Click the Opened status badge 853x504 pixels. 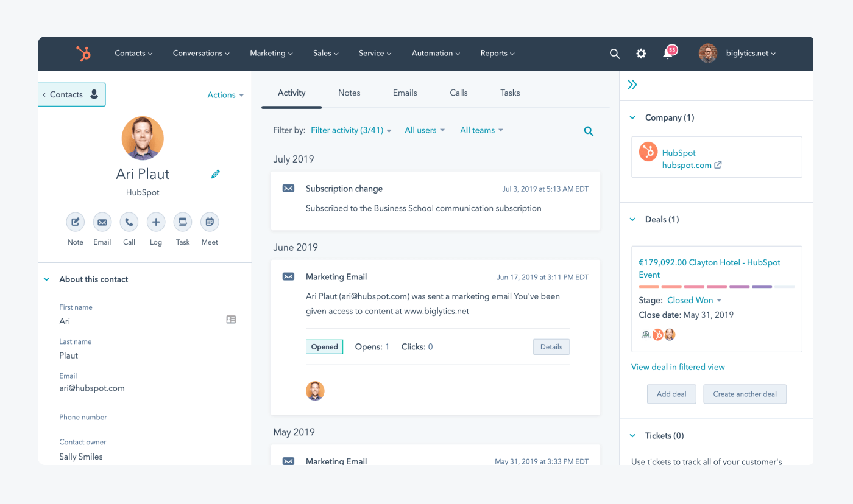(x=325, y=347)
